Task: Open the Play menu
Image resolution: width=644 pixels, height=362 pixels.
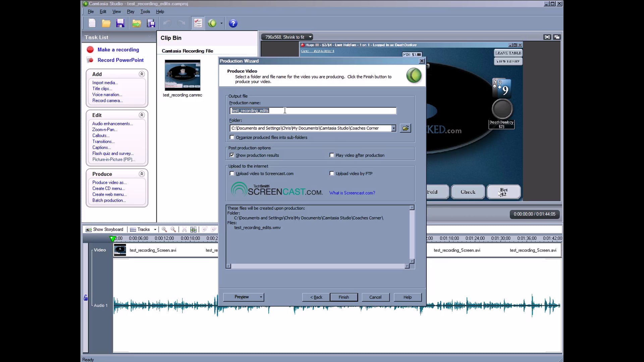Action: 130,11
